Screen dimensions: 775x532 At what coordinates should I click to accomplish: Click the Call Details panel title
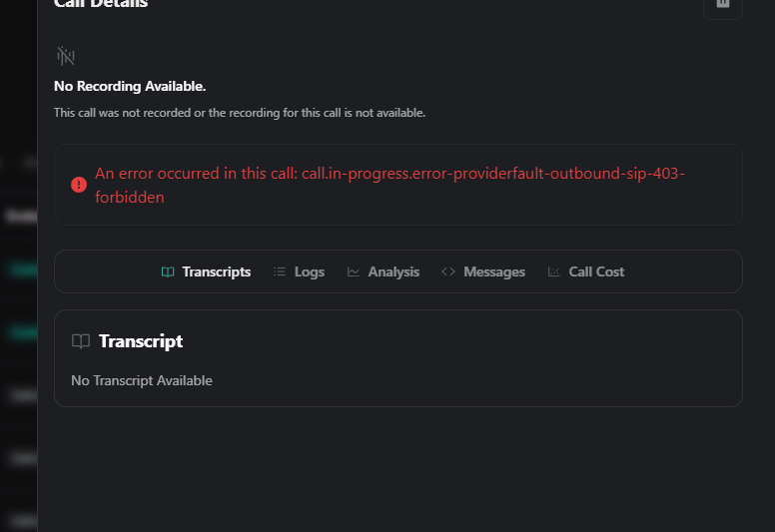101,4
